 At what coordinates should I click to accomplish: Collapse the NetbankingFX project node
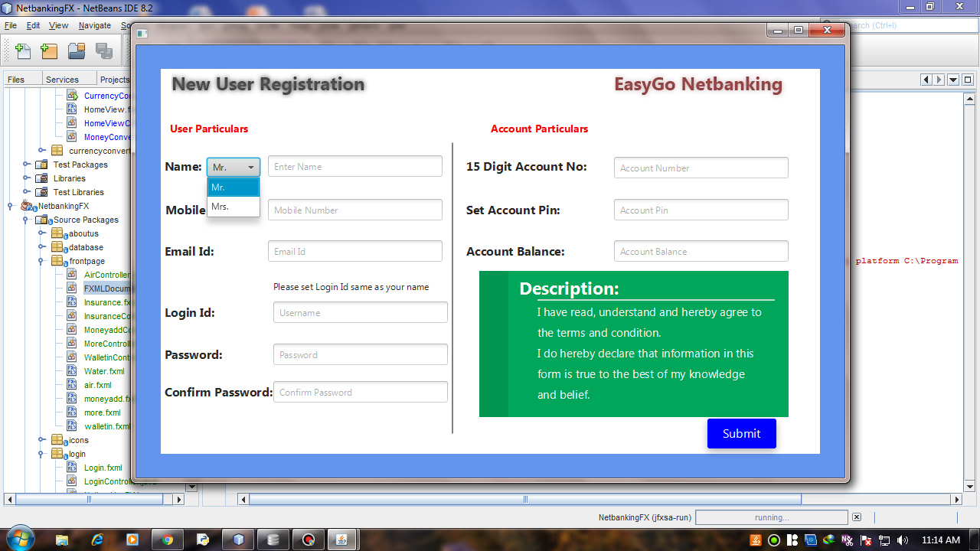click(x=11, y=206)
